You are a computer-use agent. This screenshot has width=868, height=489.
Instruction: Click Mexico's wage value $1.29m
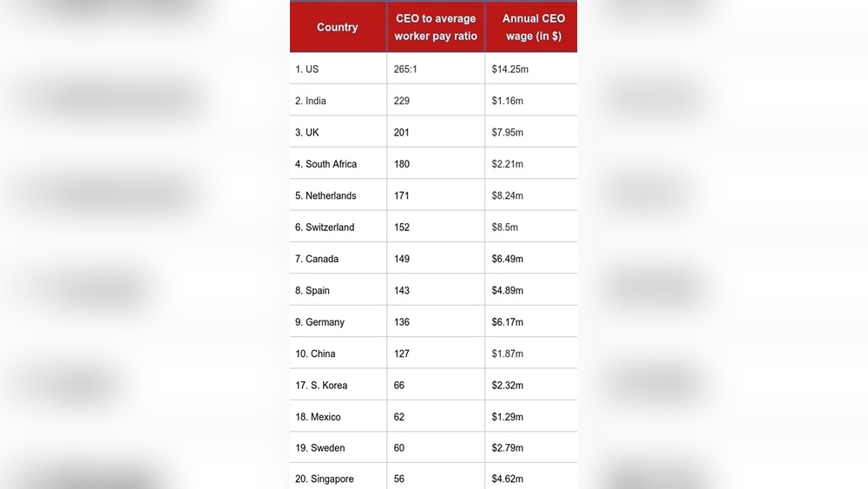tap(507, 417)
